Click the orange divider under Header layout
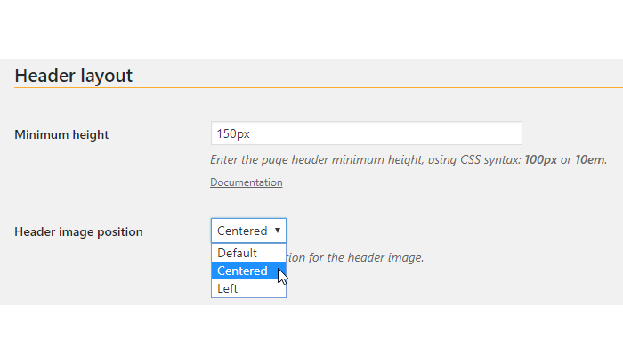 (319, 87)
